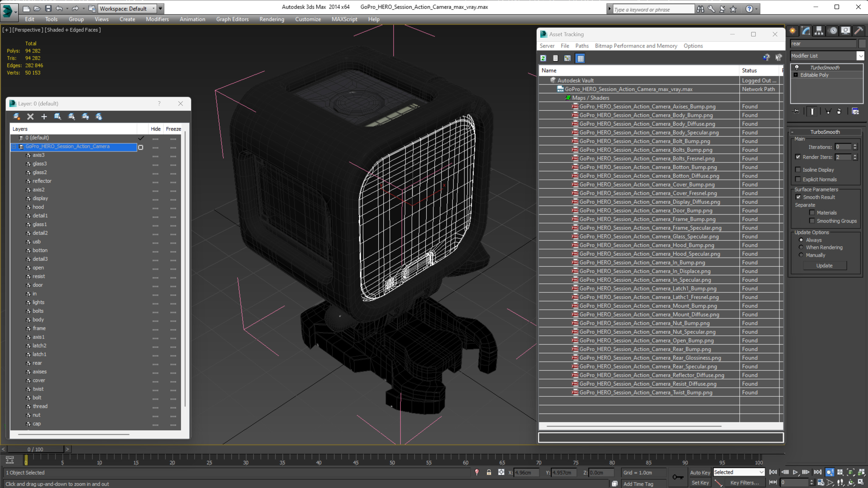The height and width of the screenshot is (488, 868).
Task: Open the Create command panel tab
Action: 793,31
